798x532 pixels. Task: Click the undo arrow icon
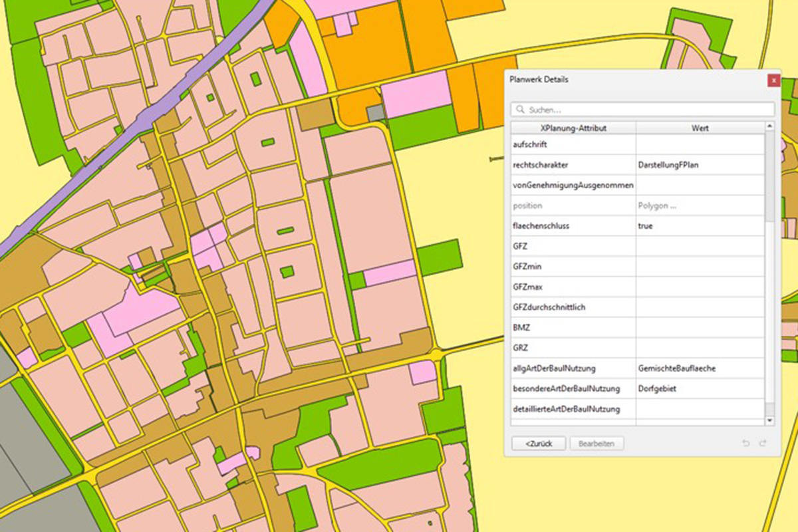pos(746,444)
